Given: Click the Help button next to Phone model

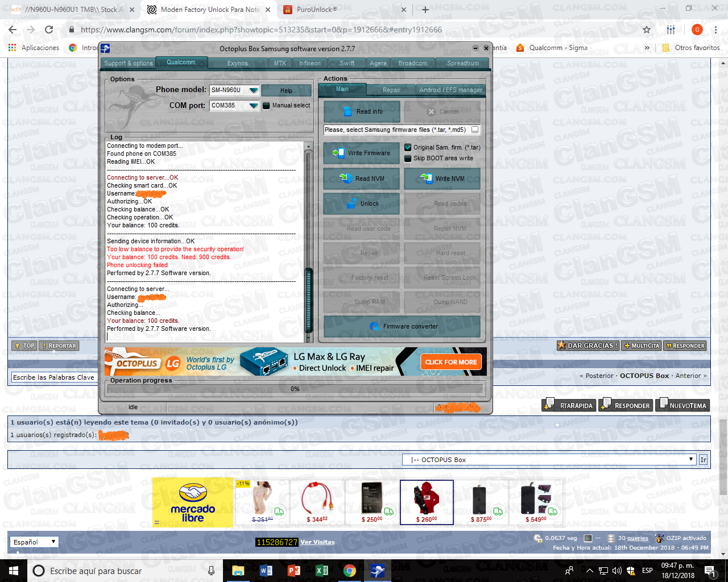Looking at the screenshot, I should [286, 90].
